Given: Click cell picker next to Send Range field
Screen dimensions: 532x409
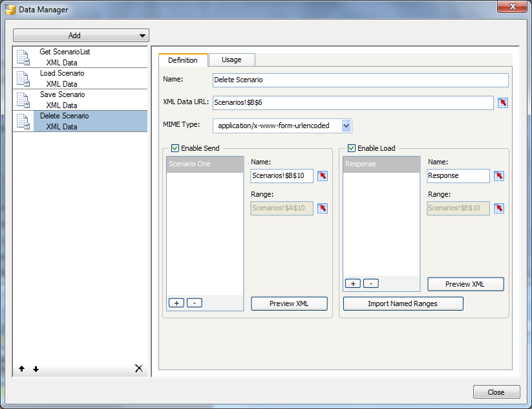Looking at the screenshot, I should pos(323,208).
